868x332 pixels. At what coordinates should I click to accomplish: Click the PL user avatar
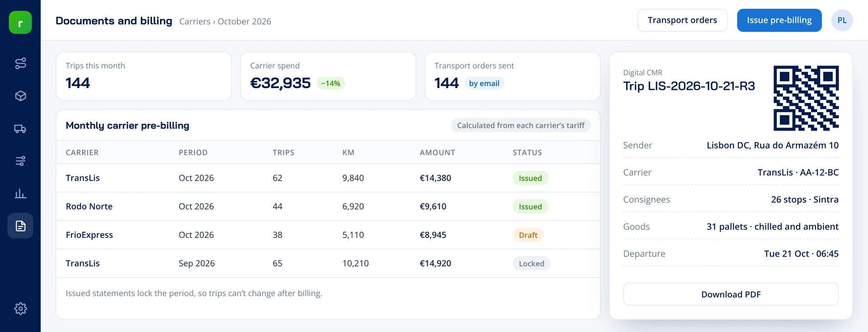pyautogui.click(x=842, y=20)
